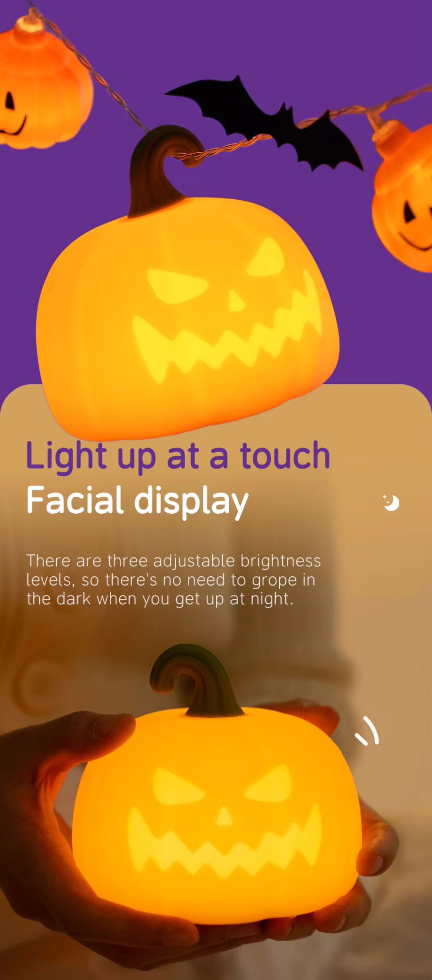Click the hand-held glowing pumpkin lamp
This screenshot has height=980, width=432.
(x=217, y=813)
